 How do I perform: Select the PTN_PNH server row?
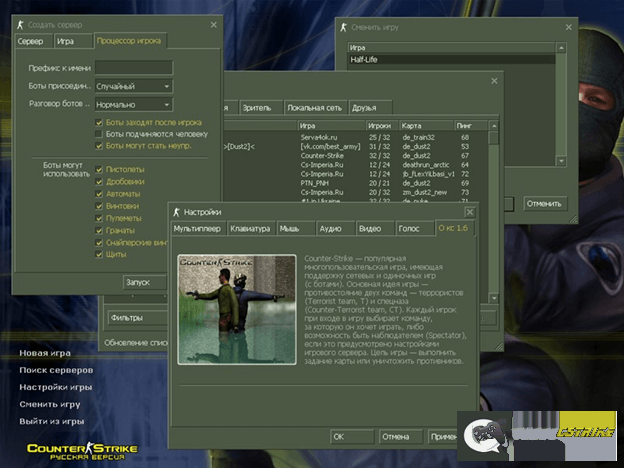click(x=355, y=183)
